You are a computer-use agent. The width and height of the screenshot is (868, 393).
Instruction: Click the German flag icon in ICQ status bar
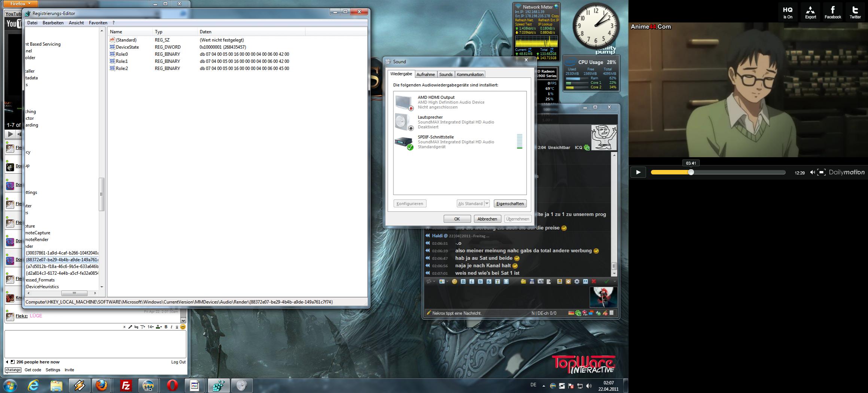pyautogui.click(x=571, y=313)
